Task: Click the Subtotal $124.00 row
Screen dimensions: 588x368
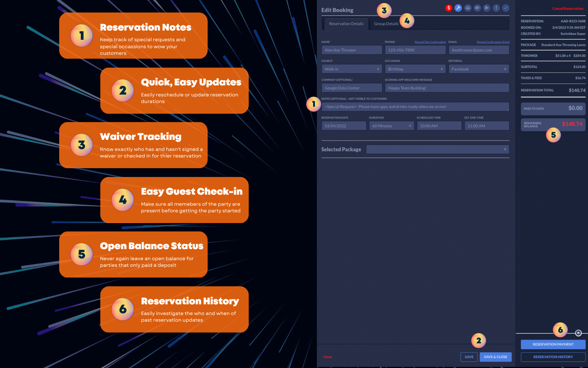Action: pyautogui.click(x=553, y=67)
